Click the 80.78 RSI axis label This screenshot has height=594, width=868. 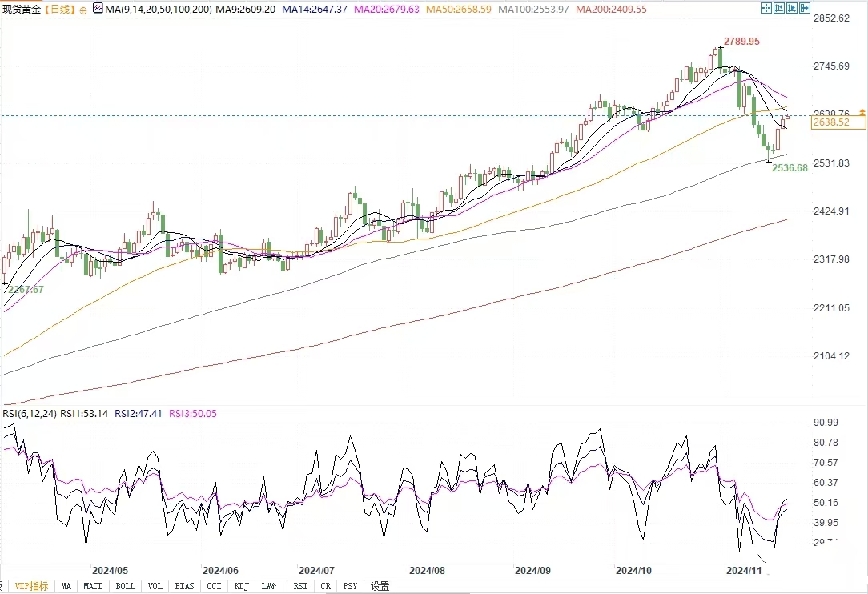pyautogui.click(x=826, y=443)
